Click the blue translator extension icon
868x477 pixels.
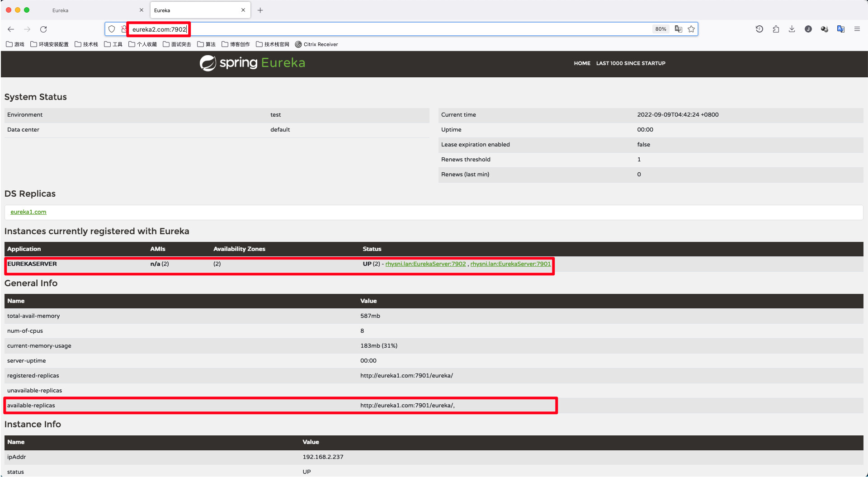tap(841, 29)
